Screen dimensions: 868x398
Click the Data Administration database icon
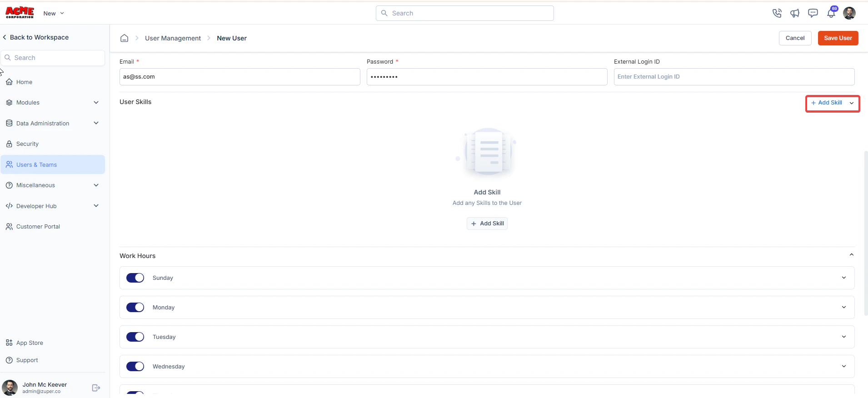[x=9, y=123]
